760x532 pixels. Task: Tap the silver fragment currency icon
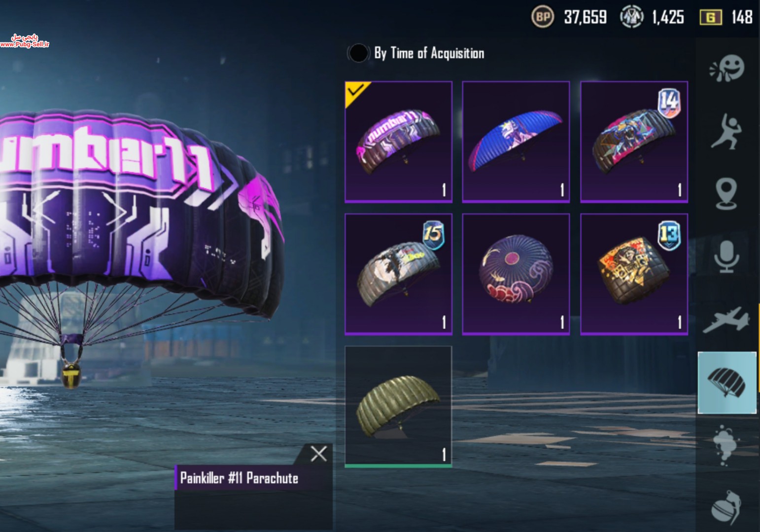pos(631,17)
